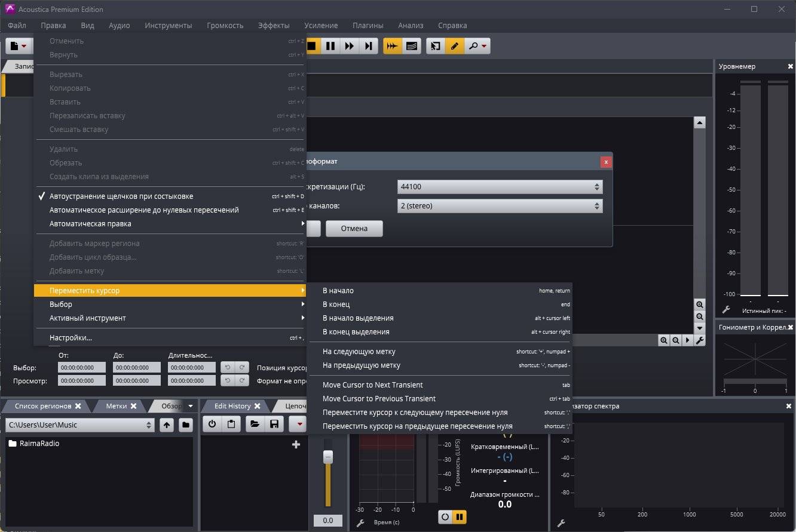Open sample rate 44100 combo box
Viewport: 796px width, 532px height.
pos(500,187)
